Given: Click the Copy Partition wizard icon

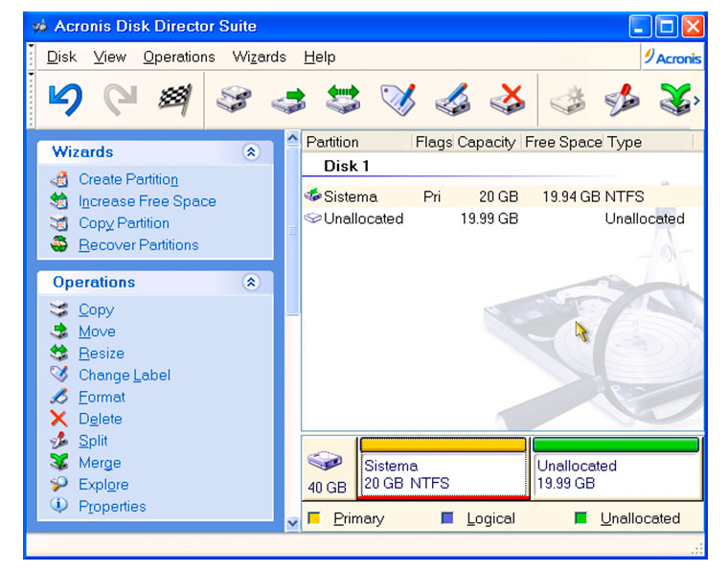Looking at the screenshot, I should tap(59, 223).
